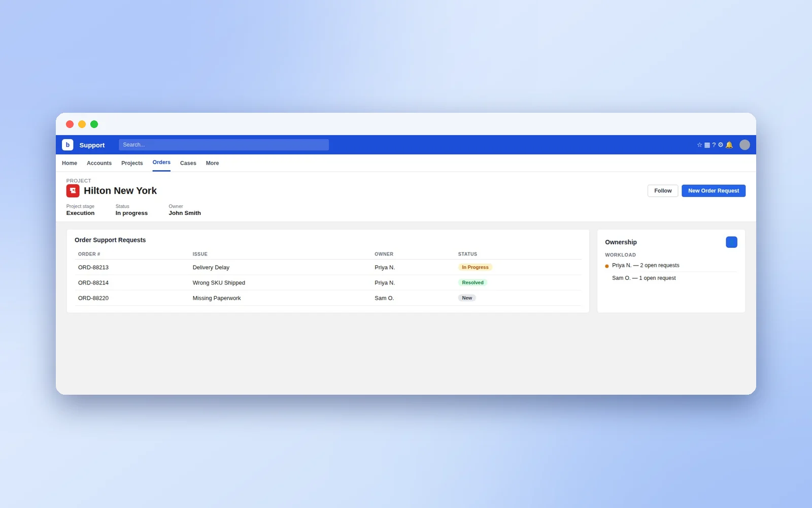Open the Projects tab
The width and height of the screenshot is (812, 508).
132,163
